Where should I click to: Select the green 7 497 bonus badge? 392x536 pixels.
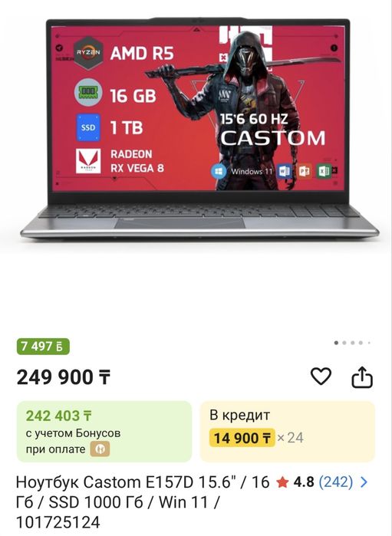[x=43, y=347]
